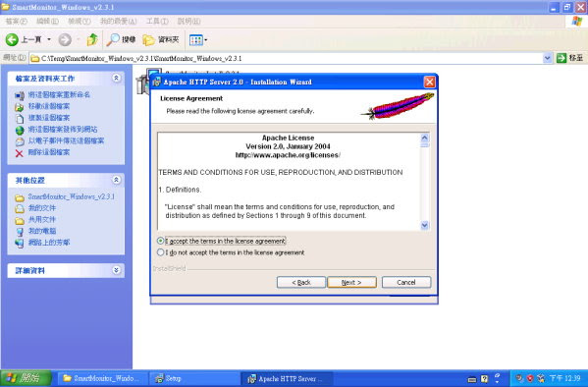Click the Windows Start button
The image size is (588, 387).
pos(26,378)
